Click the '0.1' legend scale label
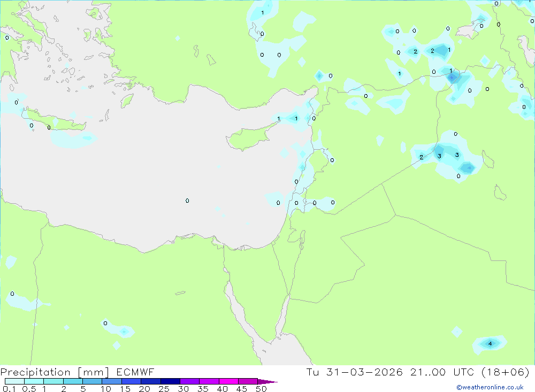Viewport: 535px width, 392px height. [x=9, y=389]
